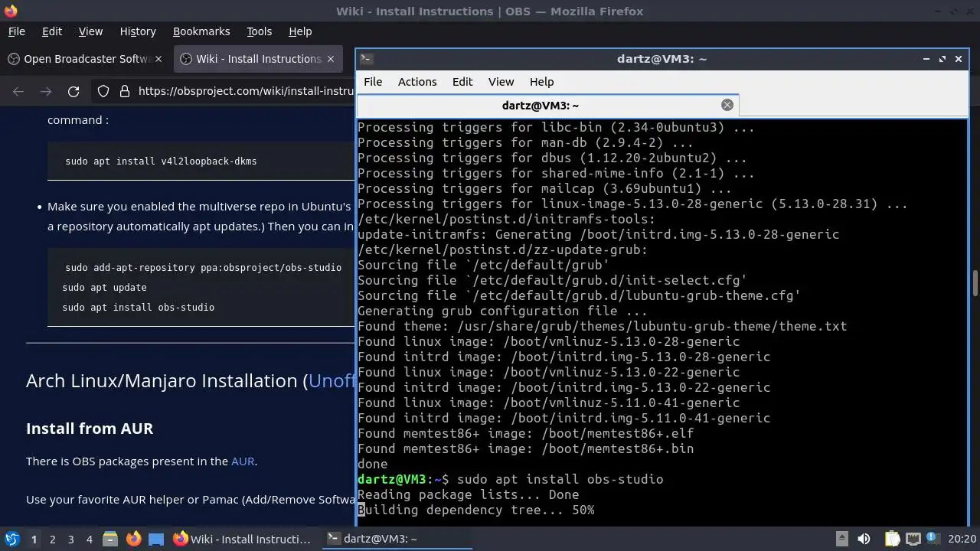980x551 pixels.
Task: Click 'Found memtest86+ image: /boot/memtest86+.bin' line
Action: [526, 448]
